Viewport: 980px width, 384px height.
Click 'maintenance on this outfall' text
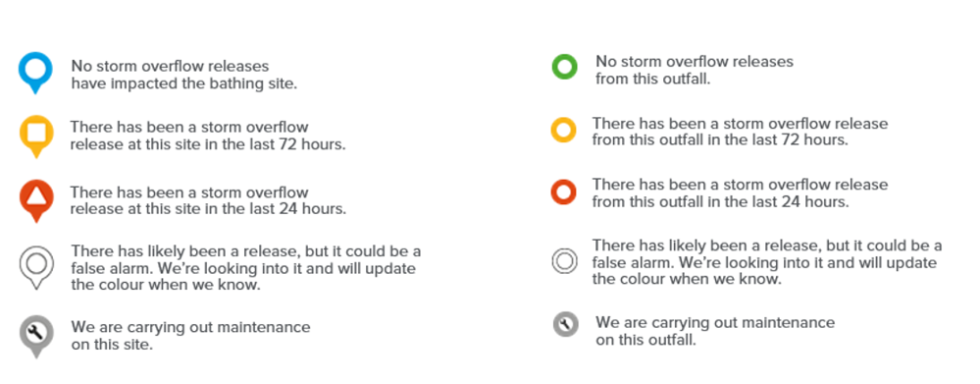click(715, 332)
